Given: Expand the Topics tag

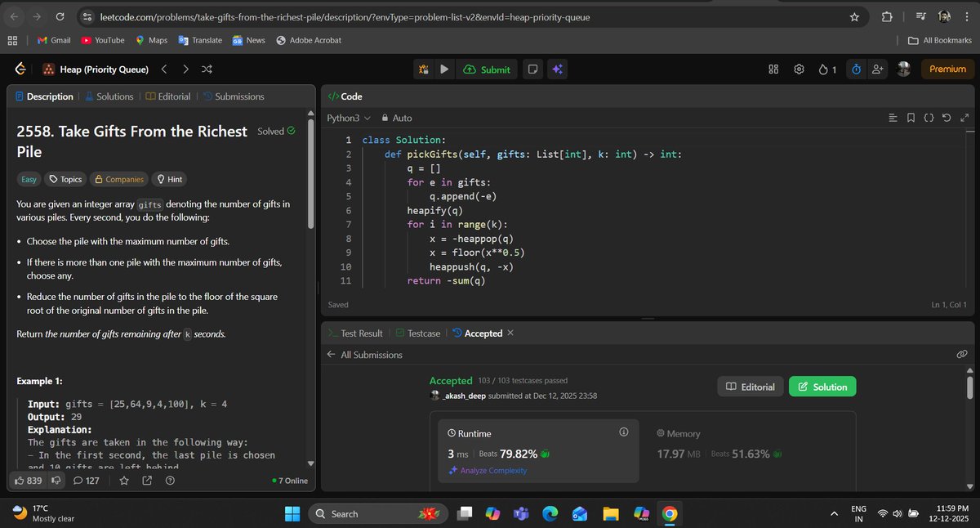Looking at the screenshot, I should point(65,179).
